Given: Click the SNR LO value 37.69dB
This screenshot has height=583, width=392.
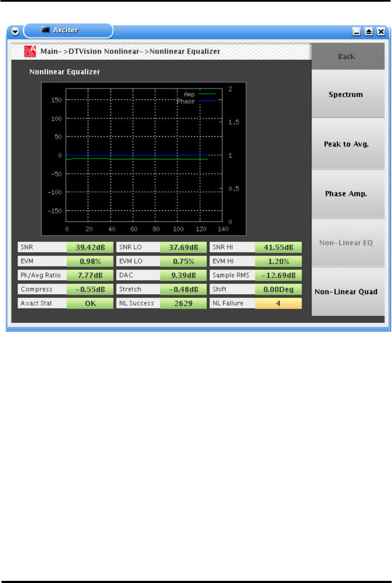Looking at the screenshot, I should point(183,247).
